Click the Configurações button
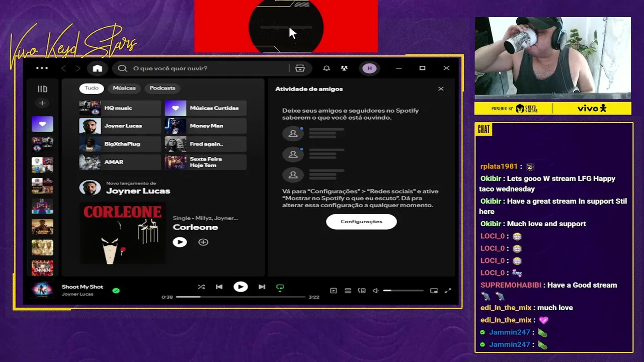The height and width of the screenshot is (362, 644). [361, 222]
